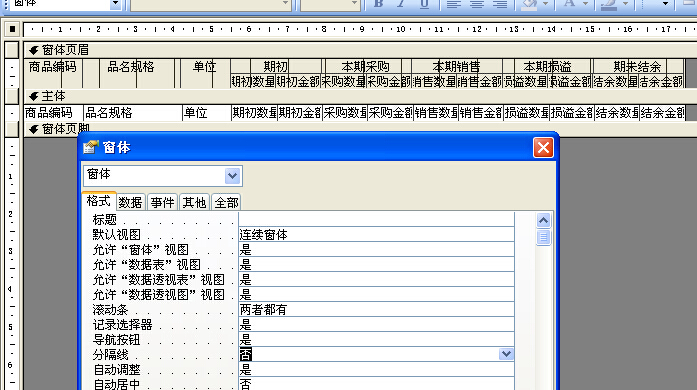This screenshot has width=697, height=390.
Task: Open the object name dropdown in toolbar
Action: [x=116, y=4]
